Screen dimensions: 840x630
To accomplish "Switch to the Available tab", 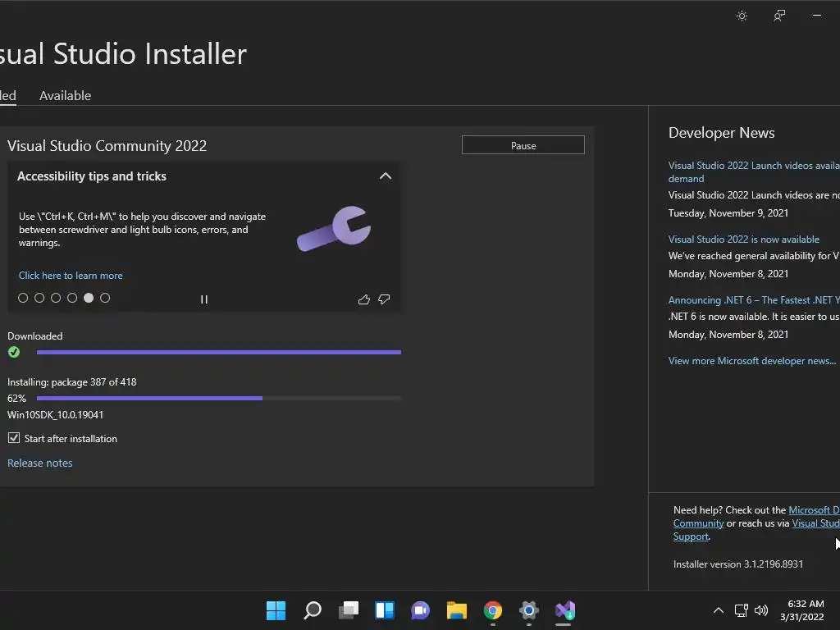I will pyautogui.click(x=66, y=95).
